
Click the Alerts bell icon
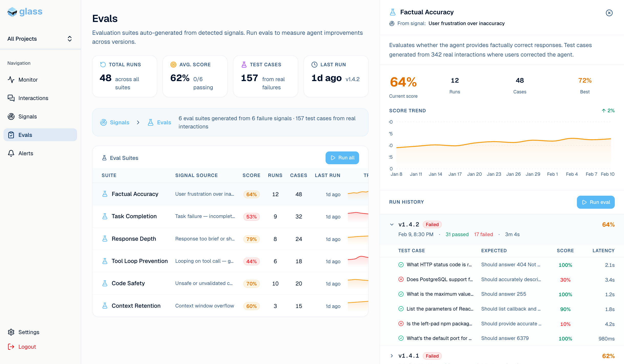(x=11, y=153)
